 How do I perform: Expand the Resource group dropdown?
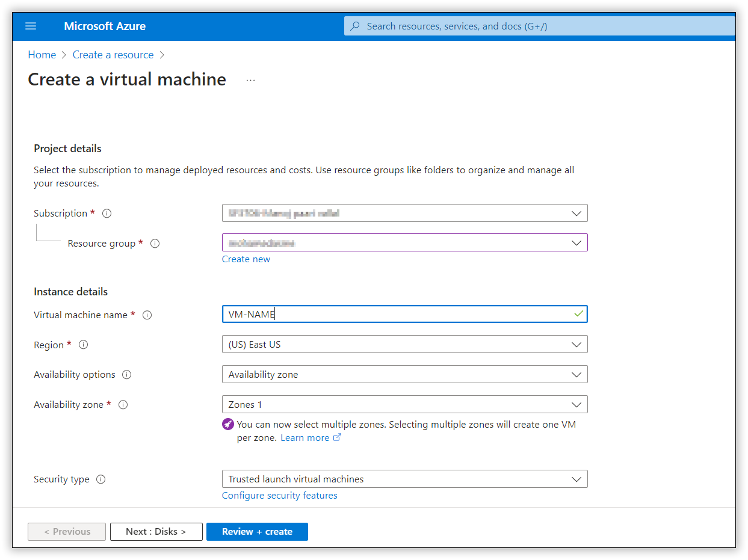[404, 242]
